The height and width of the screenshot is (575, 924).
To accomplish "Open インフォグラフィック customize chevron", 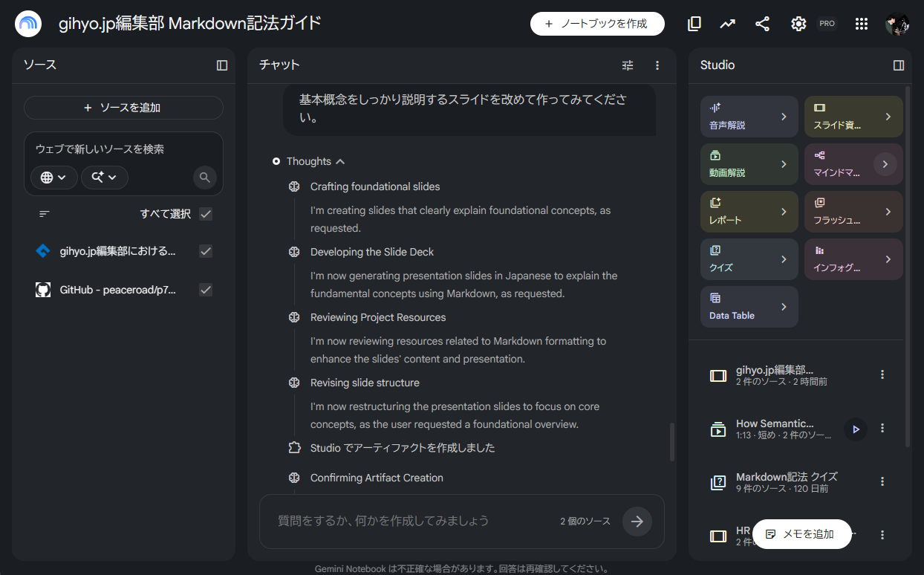I will 888,259.
